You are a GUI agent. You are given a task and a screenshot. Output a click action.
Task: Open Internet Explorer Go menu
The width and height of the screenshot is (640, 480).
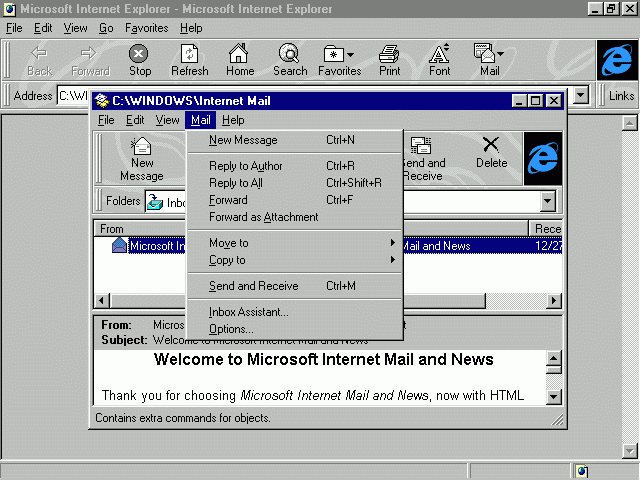[x=106, y=28]
